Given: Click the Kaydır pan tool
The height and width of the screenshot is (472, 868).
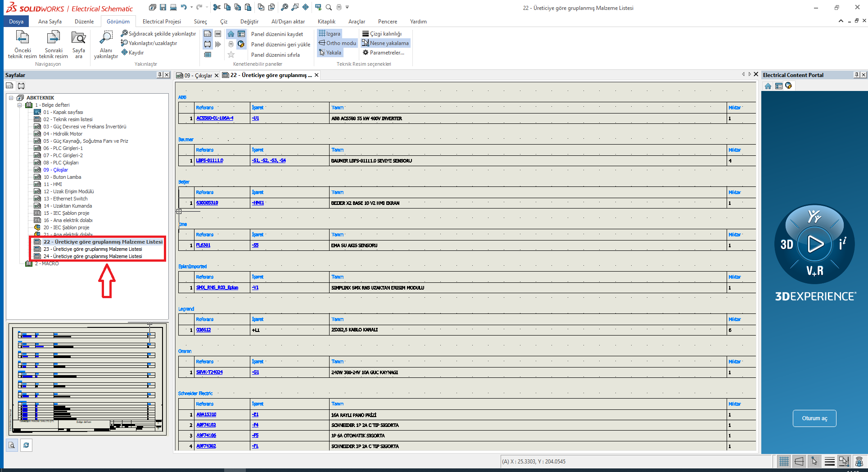Looking at the screenshot, I should pyautogui.click(x=133, y=53).
